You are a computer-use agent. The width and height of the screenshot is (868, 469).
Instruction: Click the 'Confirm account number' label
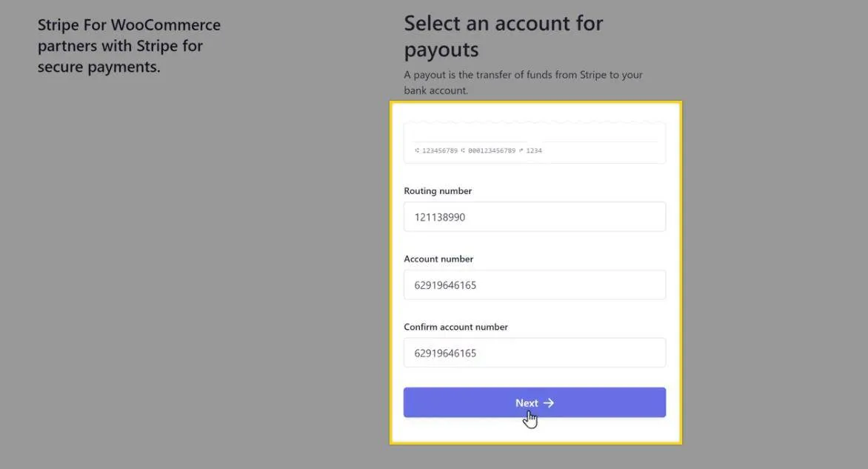(455, 327)
